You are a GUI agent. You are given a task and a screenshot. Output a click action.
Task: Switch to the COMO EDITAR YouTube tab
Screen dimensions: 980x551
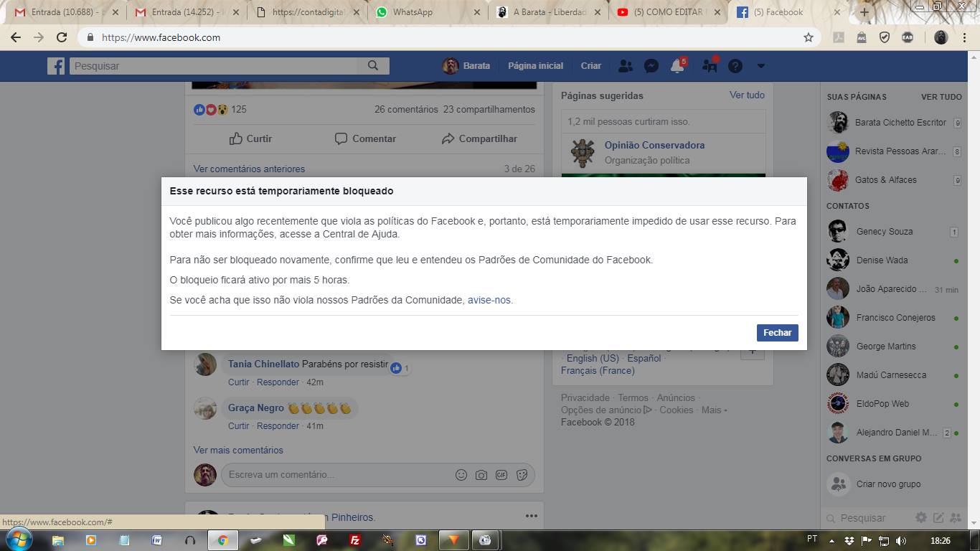click(669, 12)
